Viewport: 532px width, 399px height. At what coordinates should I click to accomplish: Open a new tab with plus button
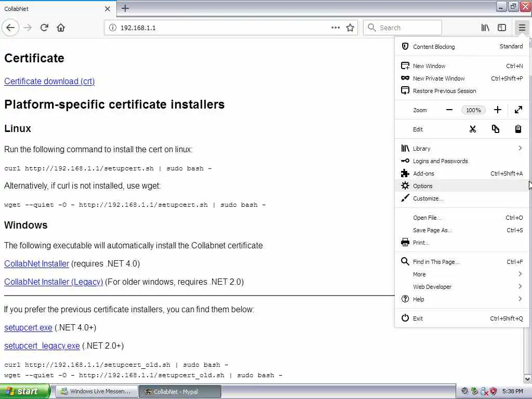[x=125, y=8]
